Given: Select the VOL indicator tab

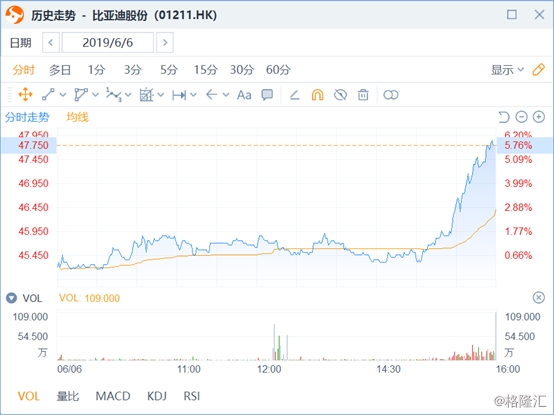Looking at the screenshot, I should [29, 396].
